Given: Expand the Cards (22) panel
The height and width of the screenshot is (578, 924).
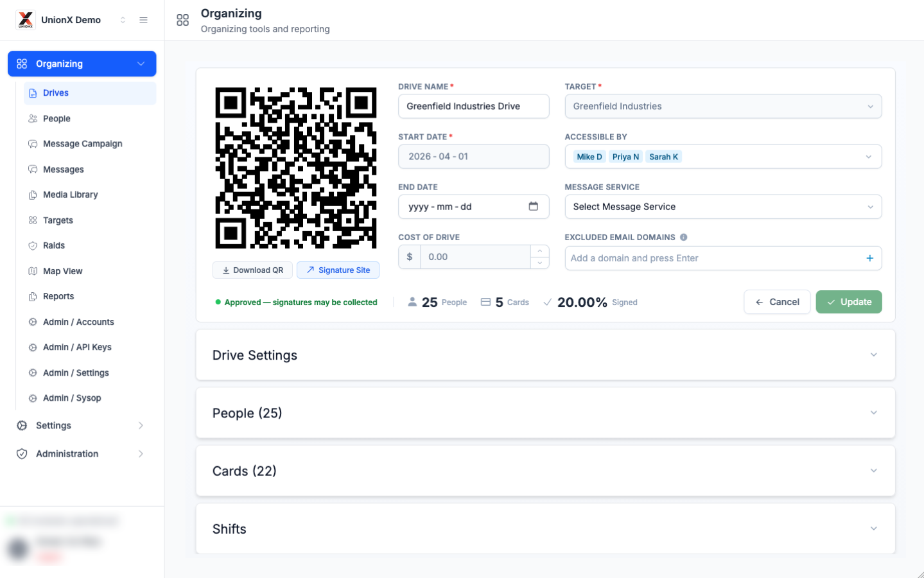Looking at the screenshot, I should click(545, 471).
